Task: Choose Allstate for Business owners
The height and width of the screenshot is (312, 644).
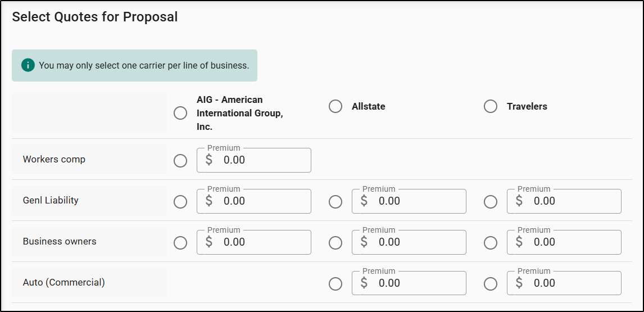Action: tap(335, 243)
